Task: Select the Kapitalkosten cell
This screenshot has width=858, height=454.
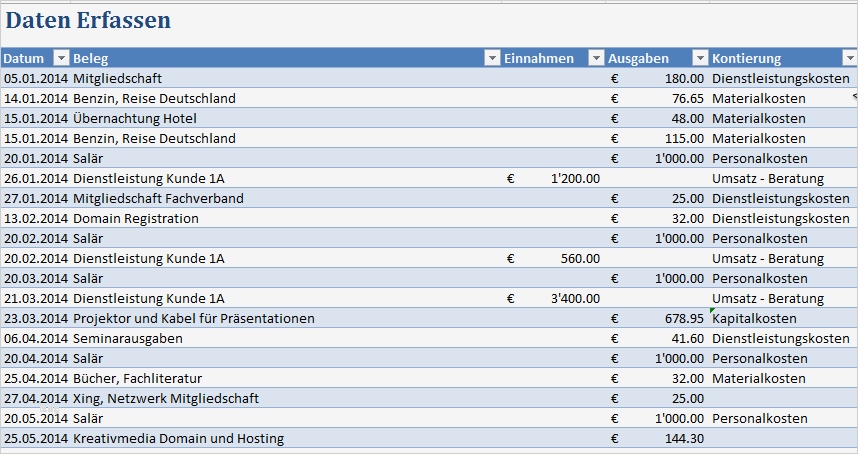Action: [754, 318]
